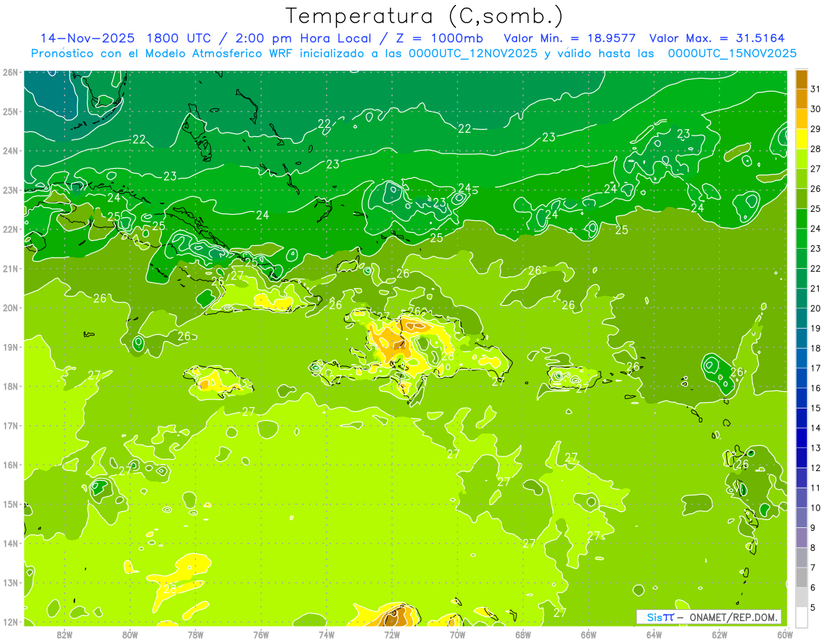Viewport: 834px width, 644px height.
Task: Click the "24N" latitude axis label
Action: click(x=10, y=151)
